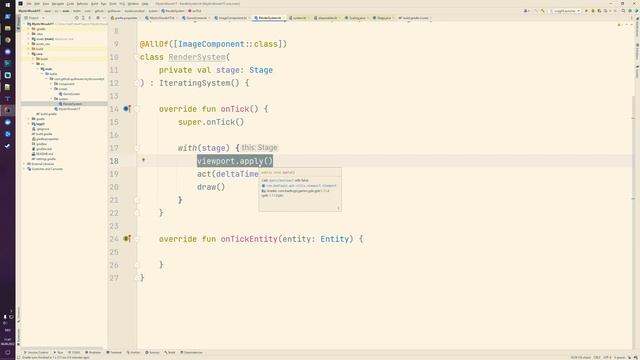Click the locate opened file icon
The image size is (640, 360).
click(x=77, y=18)
